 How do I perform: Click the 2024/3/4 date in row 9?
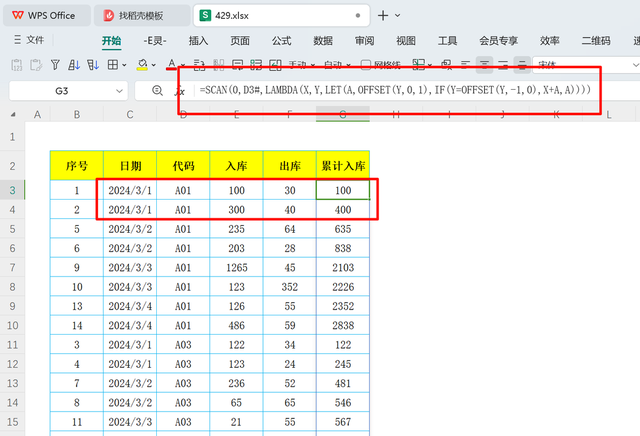tap(130, 306)
